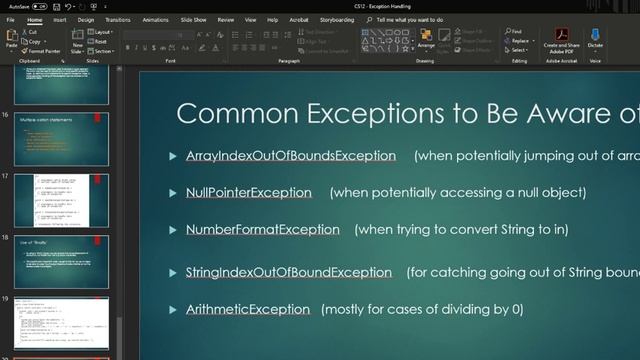This screenshot has width=640, height=360.
Task: Toggle Italic formatting
Action: 136,48
